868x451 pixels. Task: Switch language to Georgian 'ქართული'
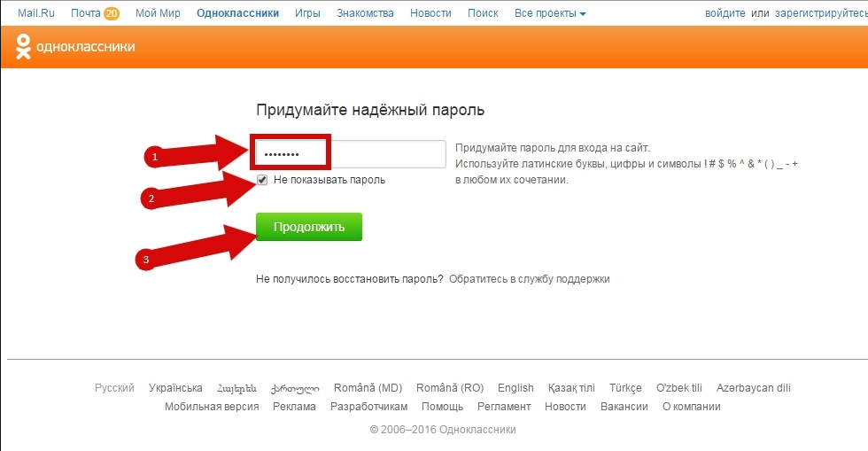click(295, 389)
